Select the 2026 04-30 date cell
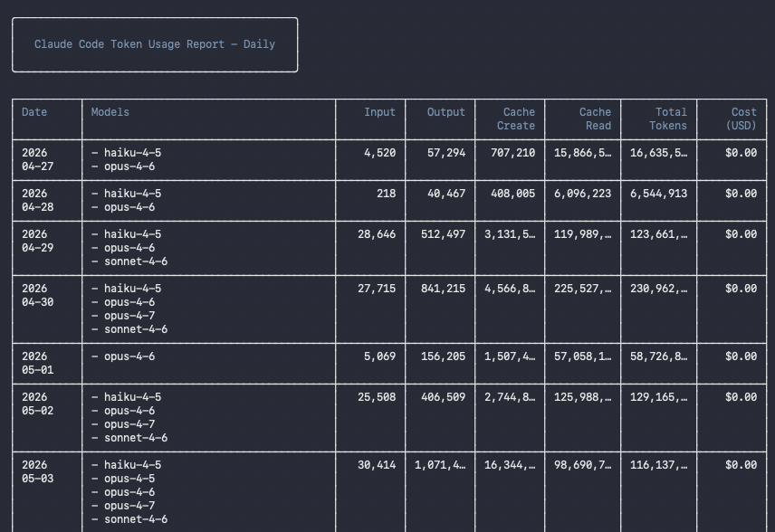The width and height of the screenshot is (775, 532). pos(37,295)
